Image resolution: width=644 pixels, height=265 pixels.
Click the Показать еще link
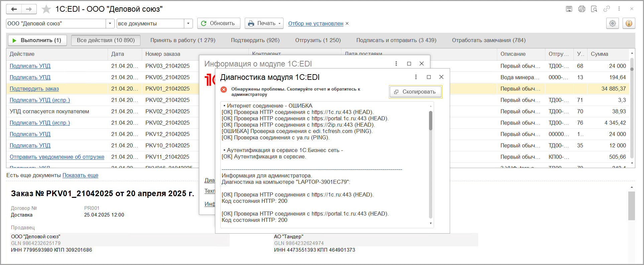[x=80, y=175]
